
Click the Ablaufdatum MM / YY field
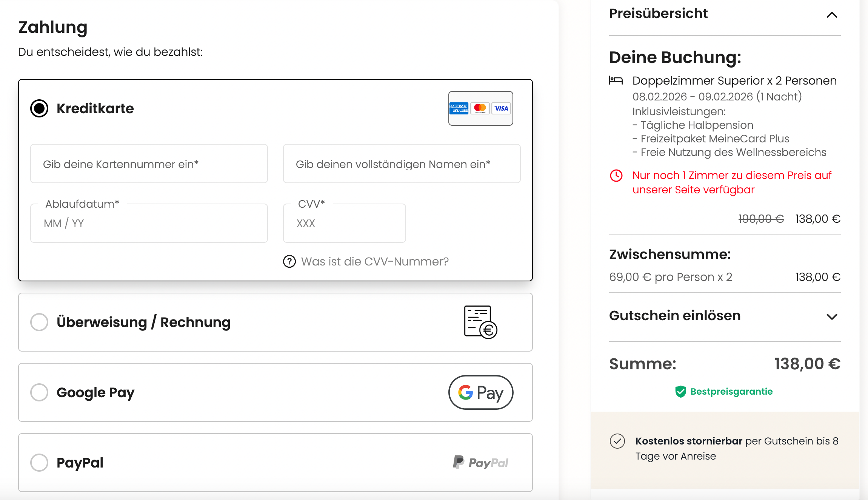click(x=149, y=224)
